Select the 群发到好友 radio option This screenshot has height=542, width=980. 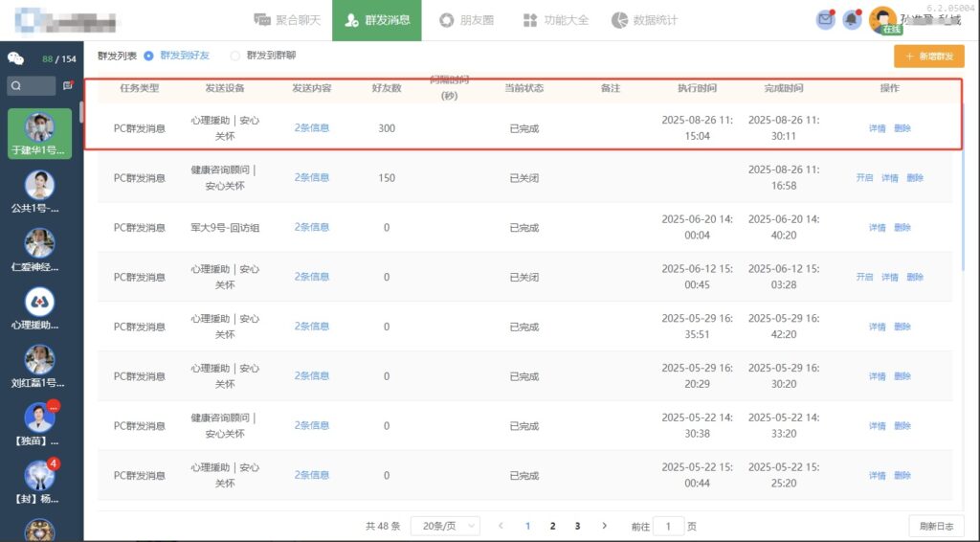coord(148,56)
